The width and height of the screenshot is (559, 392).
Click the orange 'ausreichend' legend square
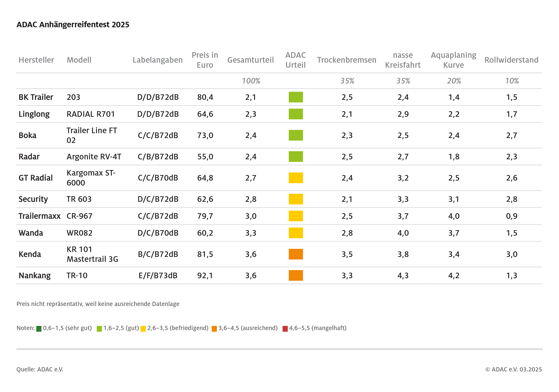tap(214, 328)
